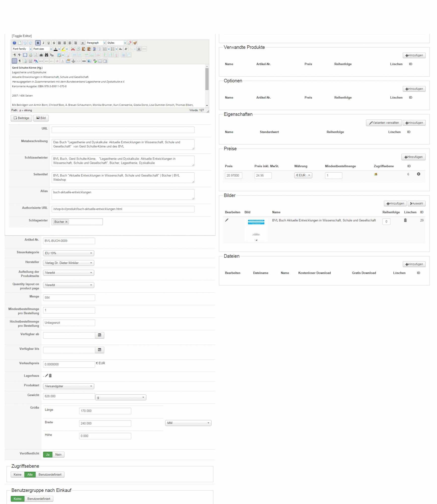Click the Beiträge button below the editor

pyautogui.click(x=21, y=118)
